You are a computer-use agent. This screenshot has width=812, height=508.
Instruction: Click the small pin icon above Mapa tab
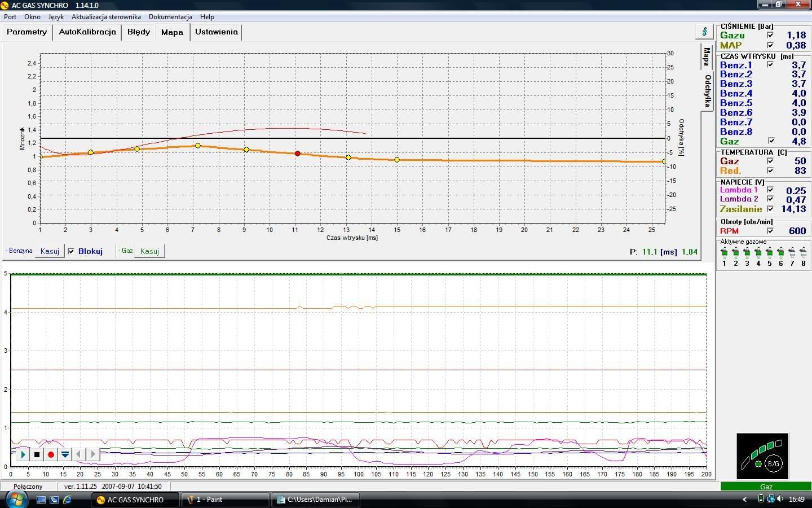point(704,31)
